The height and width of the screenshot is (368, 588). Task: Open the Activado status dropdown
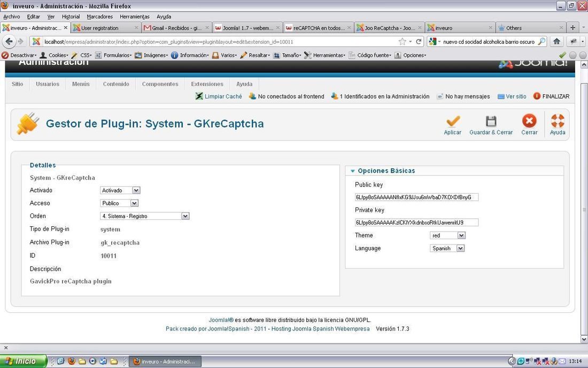point(120,190)
